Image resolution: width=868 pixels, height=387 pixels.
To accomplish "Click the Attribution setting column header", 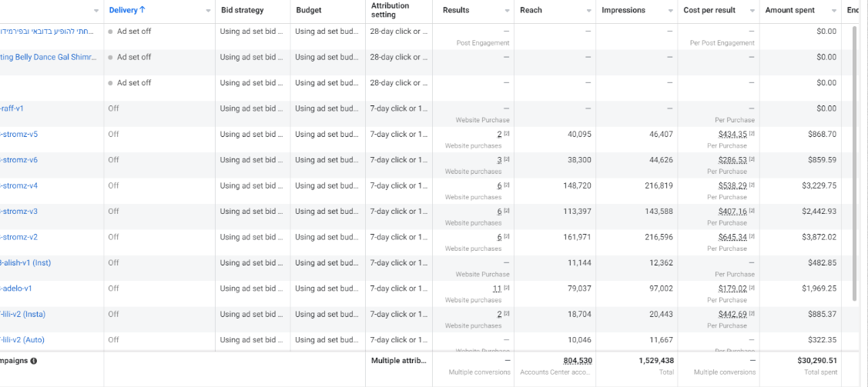I will pyautogui.click(x=390, y=10).
